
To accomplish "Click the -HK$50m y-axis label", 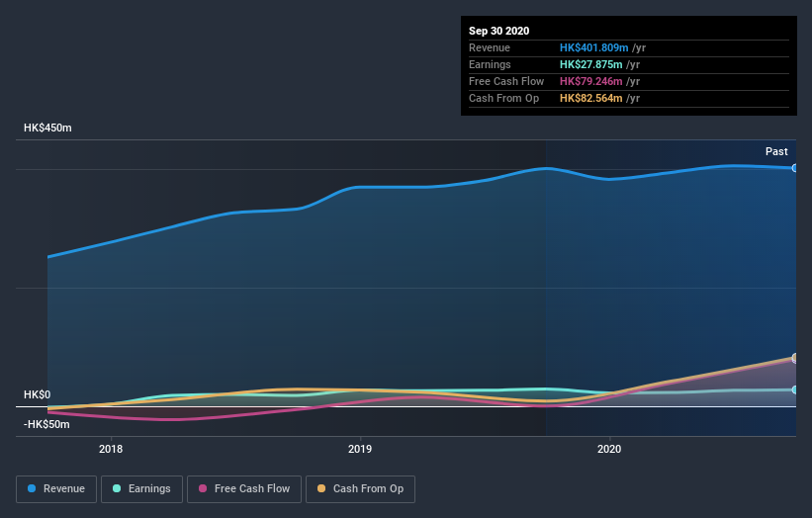I will (46, 424).
